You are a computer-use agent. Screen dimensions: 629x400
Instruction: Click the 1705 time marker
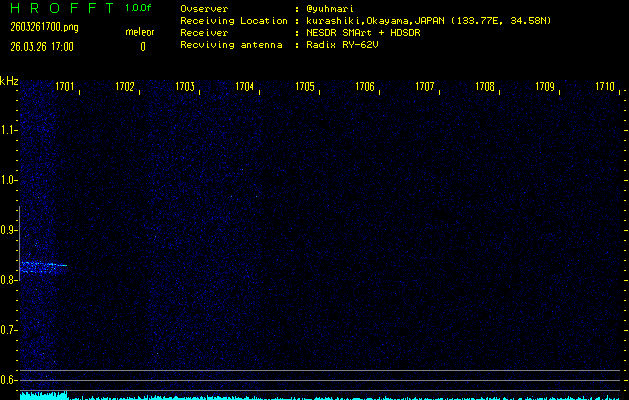tap(305, 86)
